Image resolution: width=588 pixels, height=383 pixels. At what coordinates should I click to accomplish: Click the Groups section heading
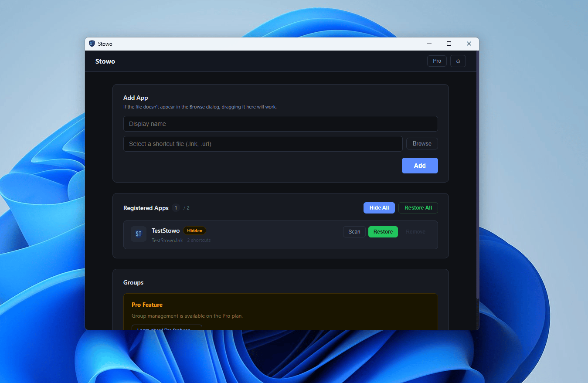point(133,282)
